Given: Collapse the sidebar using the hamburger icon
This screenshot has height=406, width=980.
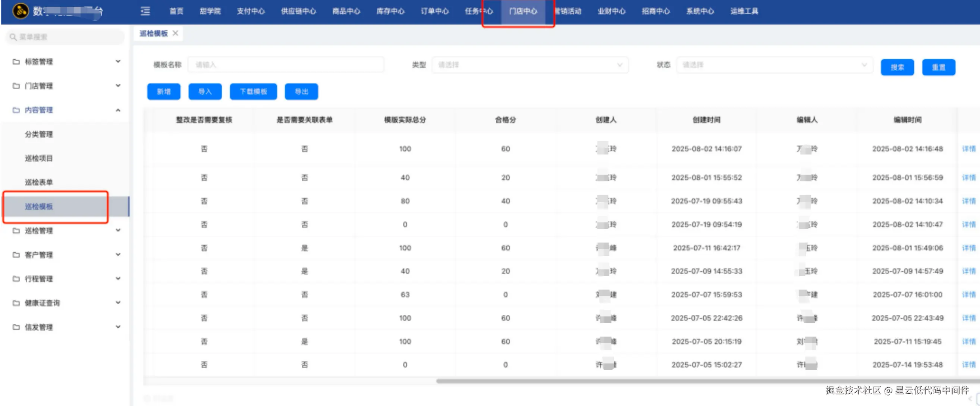Looking at the screenshot, I should pos(145,12).
